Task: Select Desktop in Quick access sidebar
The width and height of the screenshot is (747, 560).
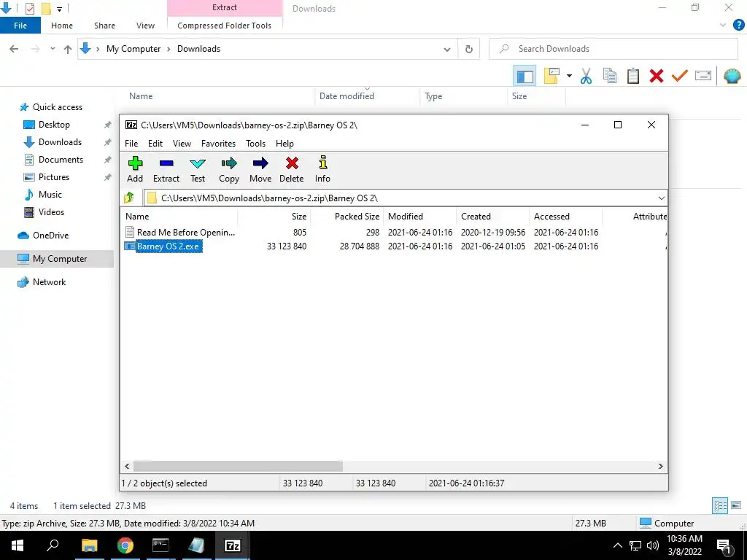Action: coord(54,125)
